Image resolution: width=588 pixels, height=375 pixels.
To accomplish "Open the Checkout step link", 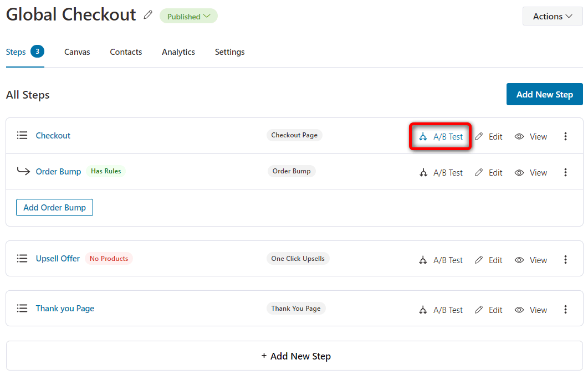I will click(53, 136).
